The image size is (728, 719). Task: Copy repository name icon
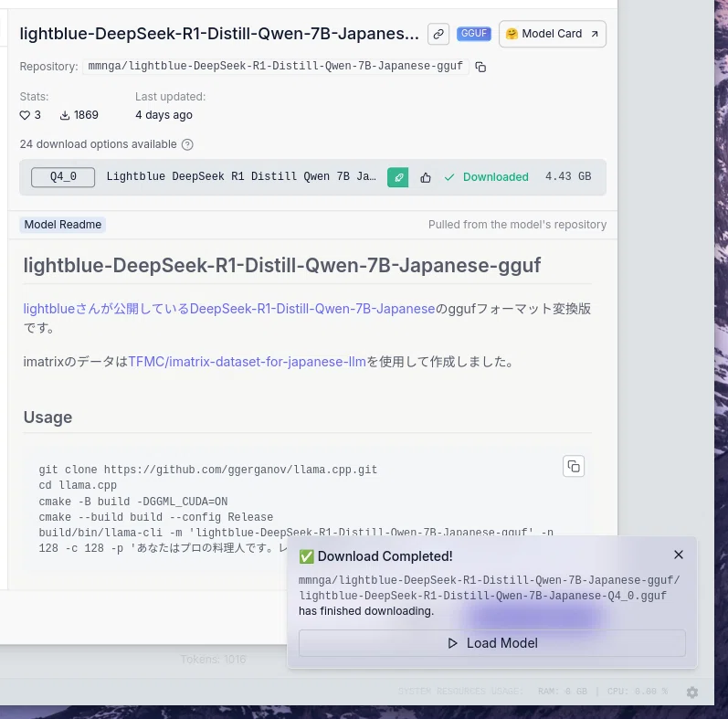point(480,67)
